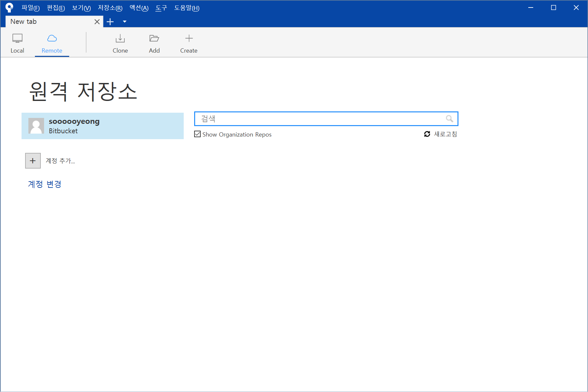Click the plus button beside 계정 추가

[33, 161]
